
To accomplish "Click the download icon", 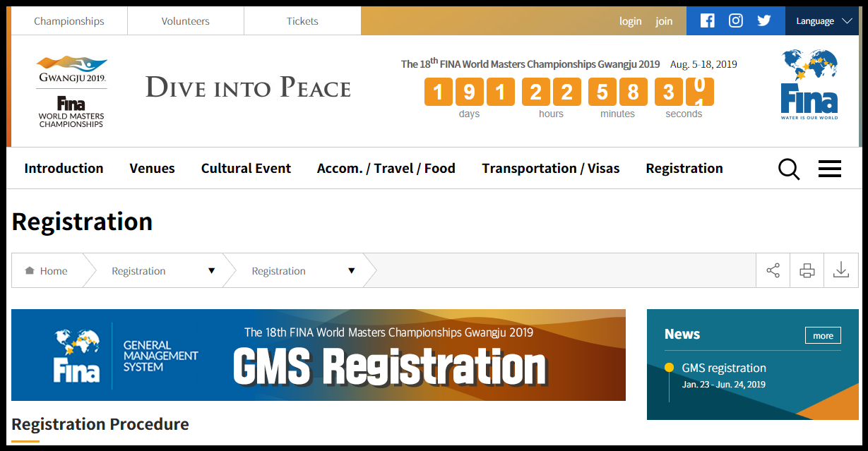I will [x=840, y=270].
